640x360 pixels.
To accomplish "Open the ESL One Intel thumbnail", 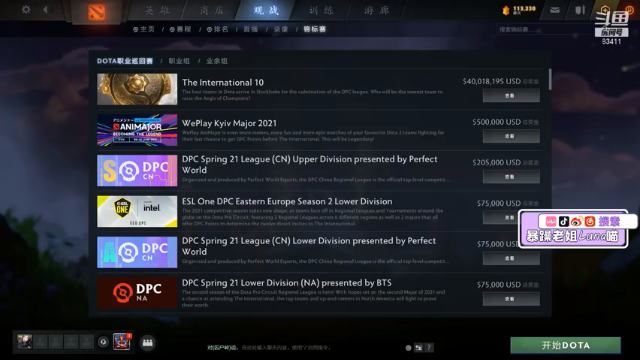I will click(137, 211).
